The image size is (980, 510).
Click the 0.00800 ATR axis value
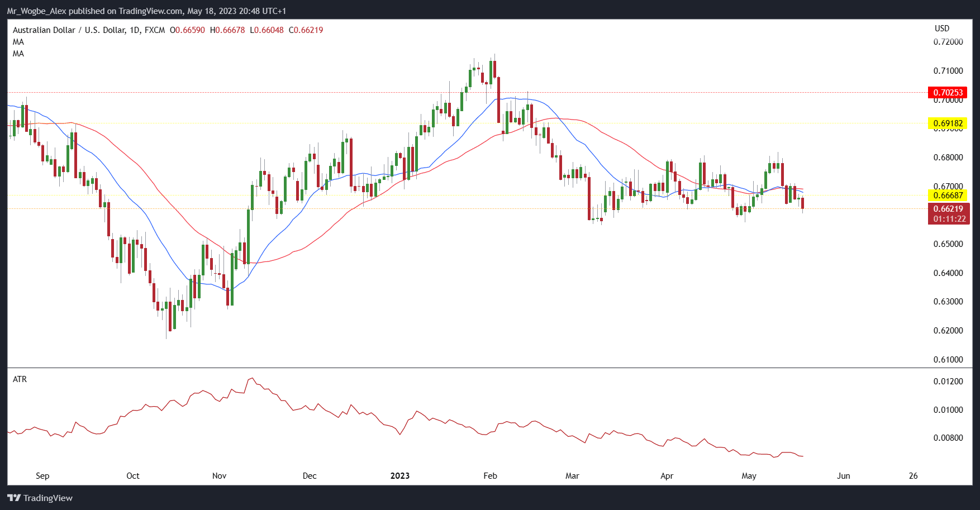pos(948,438)
